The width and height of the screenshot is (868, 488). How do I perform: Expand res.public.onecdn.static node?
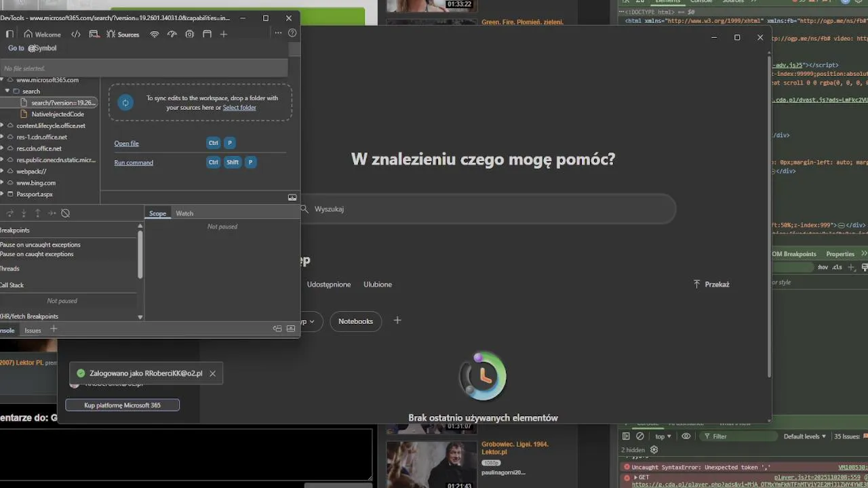click(3, 160)
